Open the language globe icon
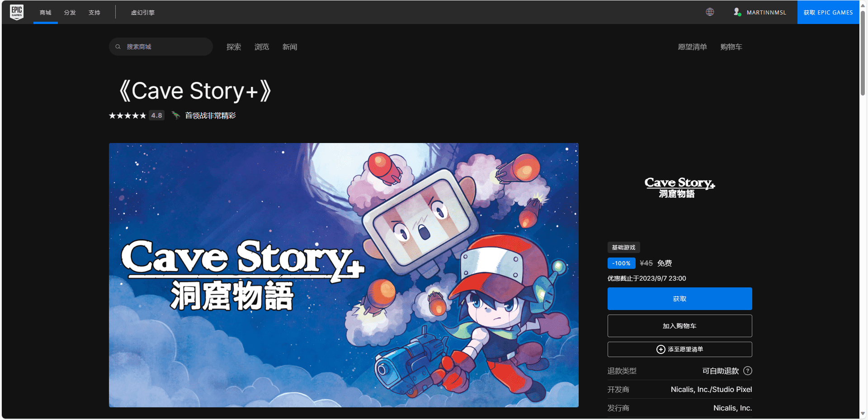The width and height of the screenshot is (868, 420). pos(710,12)
